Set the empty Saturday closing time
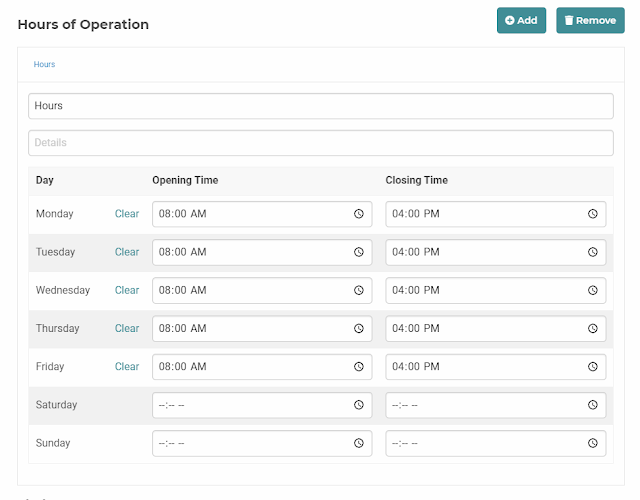The width and height of the screenshot is (640, 500). (496, 405)
